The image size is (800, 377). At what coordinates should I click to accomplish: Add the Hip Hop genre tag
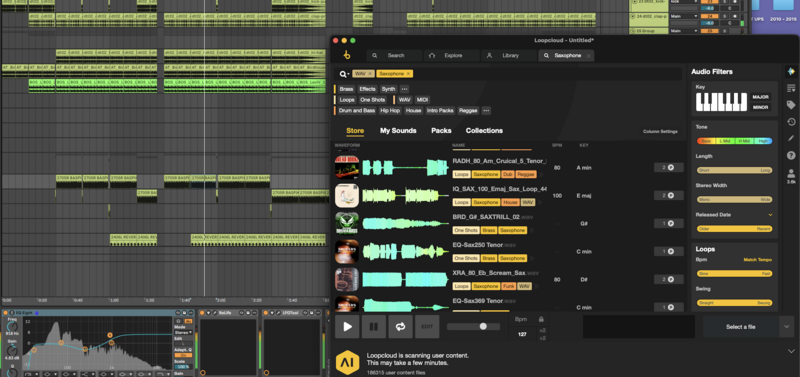[390, 111]
